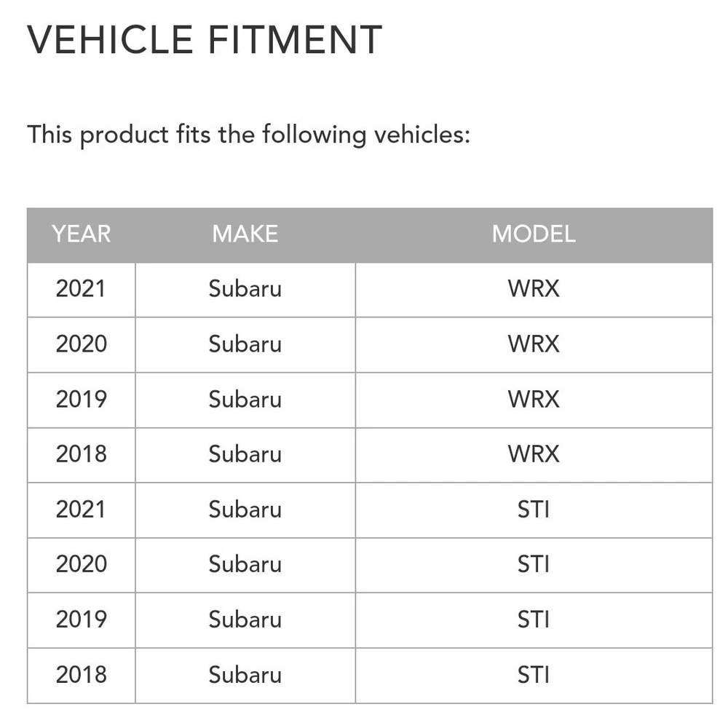The height and width of the screenshot is (728, 720).
Task: Click the MODEL column header
Action: 534,234
